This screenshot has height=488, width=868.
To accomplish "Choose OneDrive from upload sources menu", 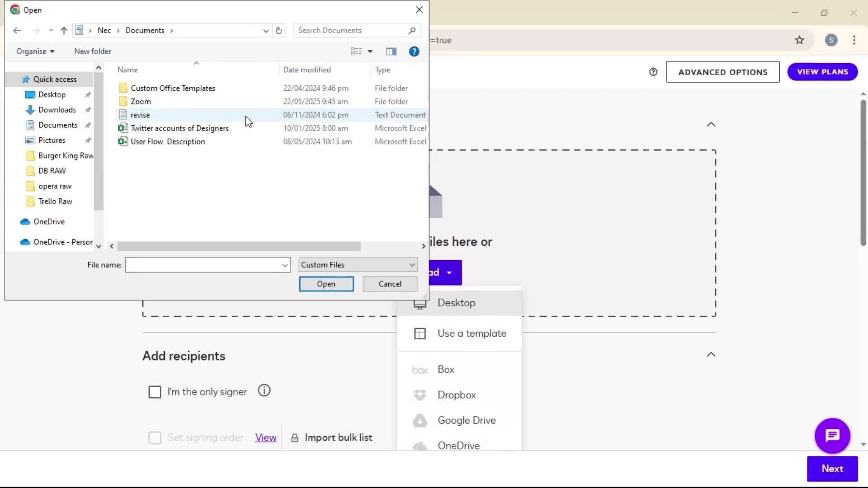I will (x=459, y=445).
